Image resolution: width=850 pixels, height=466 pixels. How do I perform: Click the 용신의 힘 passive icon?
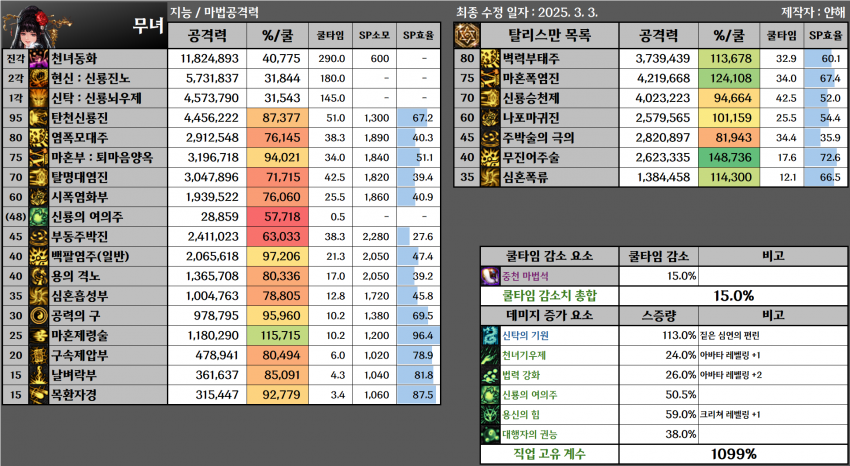pyautogui.click(x=491, y=412)
